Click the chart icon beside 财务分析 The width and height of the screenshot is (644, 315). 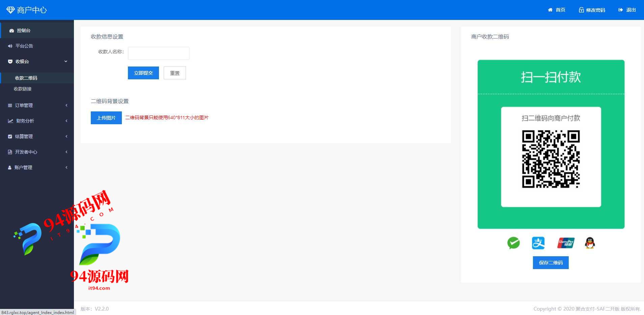[10, 121]
